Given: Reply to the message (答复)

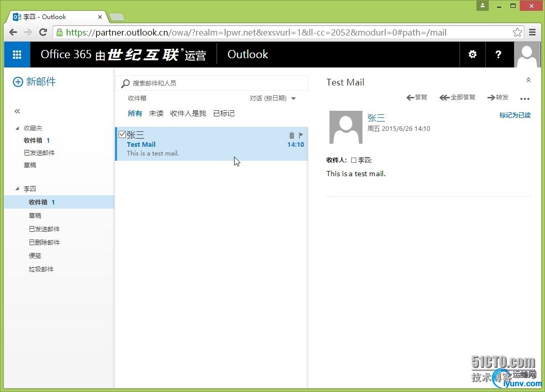Looking at the screenshot, I should (417, 97).
